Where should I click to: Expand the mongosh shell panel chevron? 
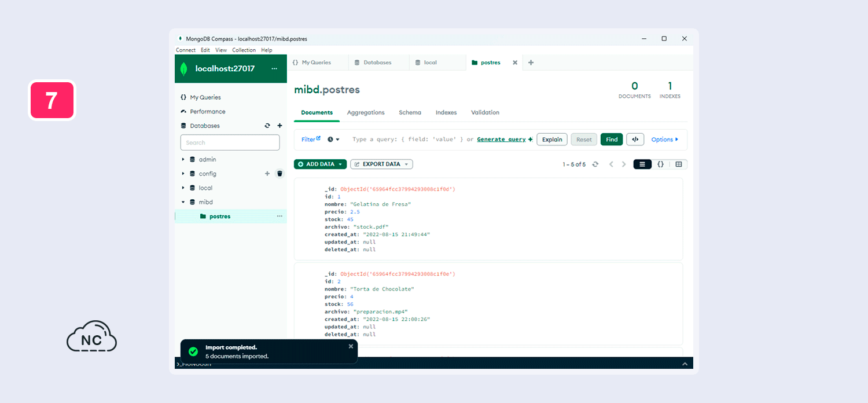pos(685,364)
